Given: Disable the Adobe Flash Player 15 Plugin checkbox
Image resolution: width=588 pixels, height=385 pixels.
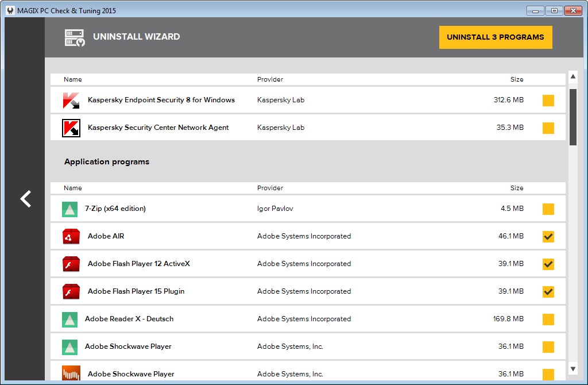Looking at the screenshot, I should (x=548, y=291).
